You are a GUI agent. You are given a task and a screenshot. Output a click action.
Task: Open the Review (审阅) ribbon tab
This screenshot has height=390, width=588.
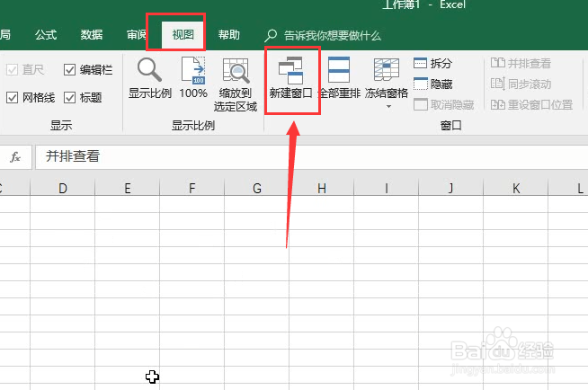pos(136,35)
